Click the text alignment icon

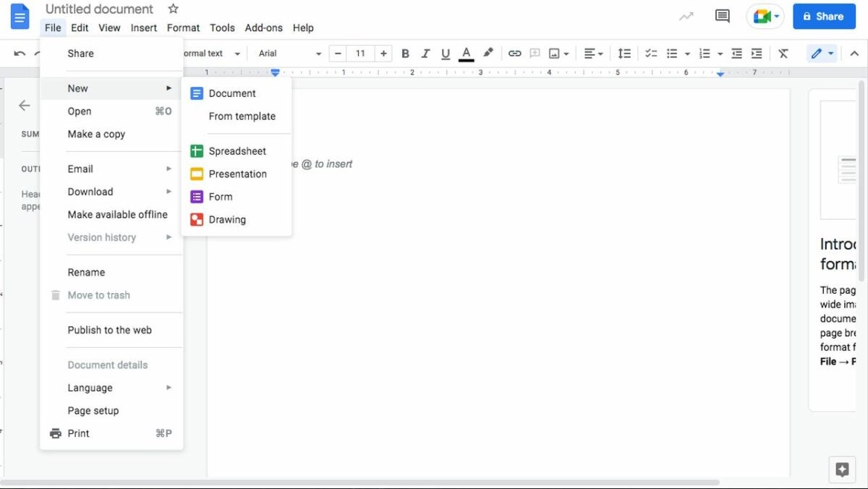point(590,54)
